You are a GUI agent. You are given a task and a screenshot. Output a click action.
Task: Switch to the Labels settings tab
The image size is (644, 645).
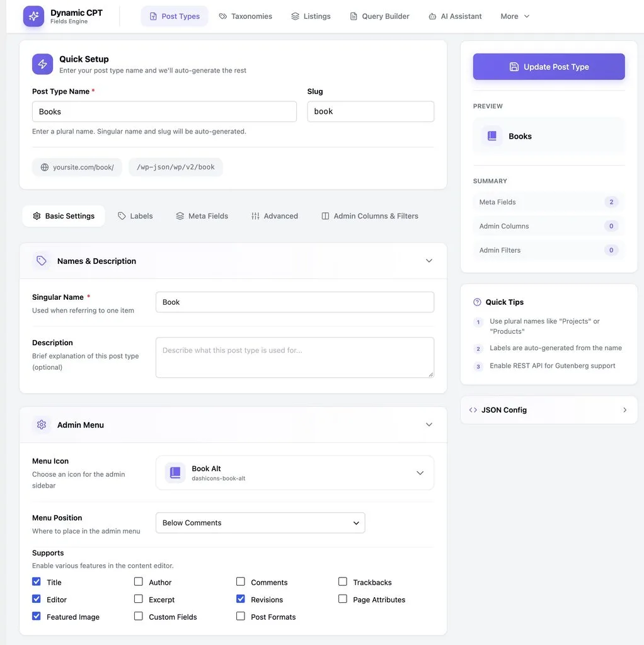pos(135,216)
